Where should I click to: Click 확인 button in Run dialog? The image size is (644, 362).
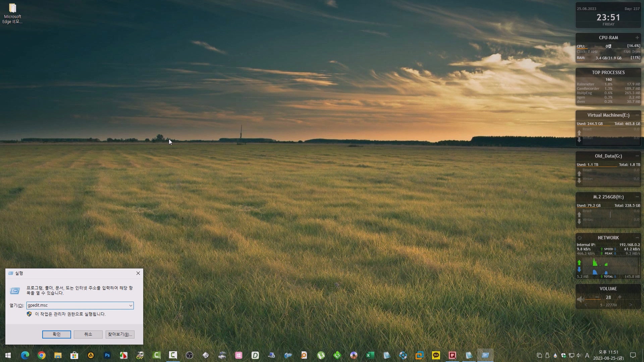(x=56, y=334)
